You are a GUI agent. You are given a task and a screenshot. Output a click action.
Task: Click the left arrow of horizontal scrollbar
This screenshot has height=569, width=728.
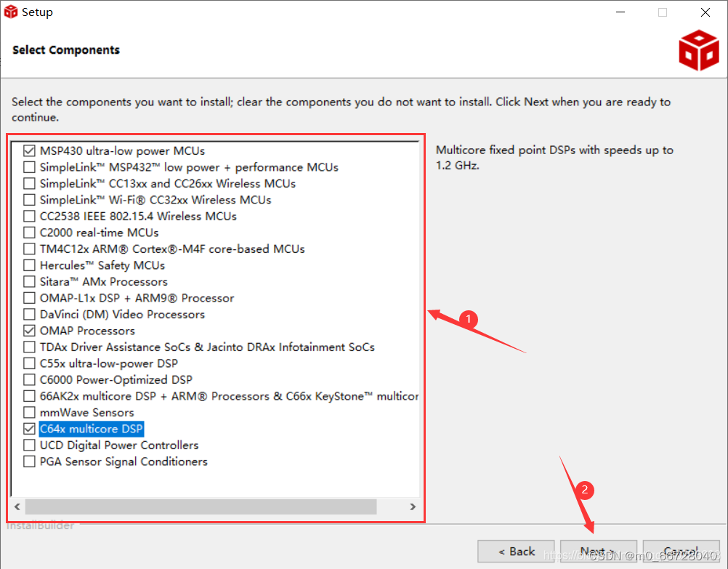17,507
